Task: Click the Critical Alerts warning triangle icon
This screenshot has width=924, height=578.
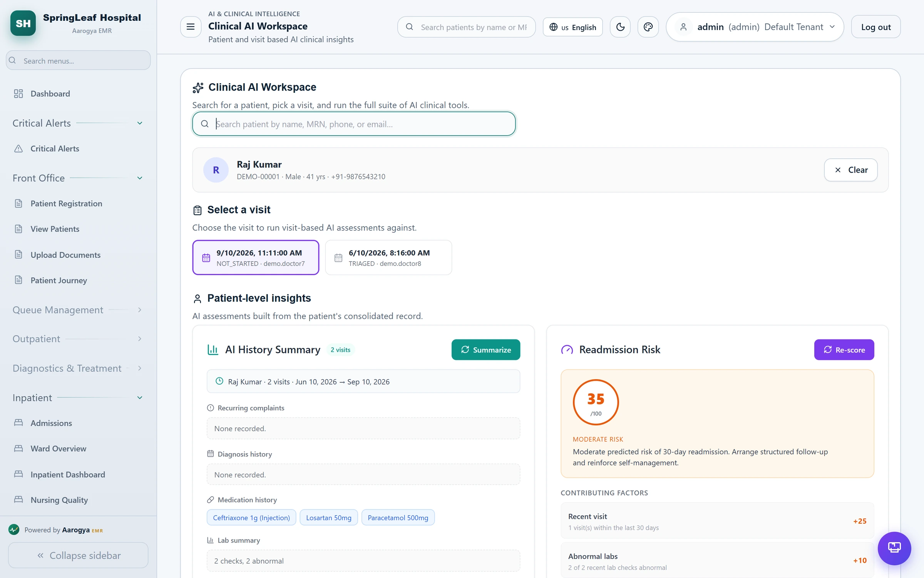Action: click(x=18, y=148)
